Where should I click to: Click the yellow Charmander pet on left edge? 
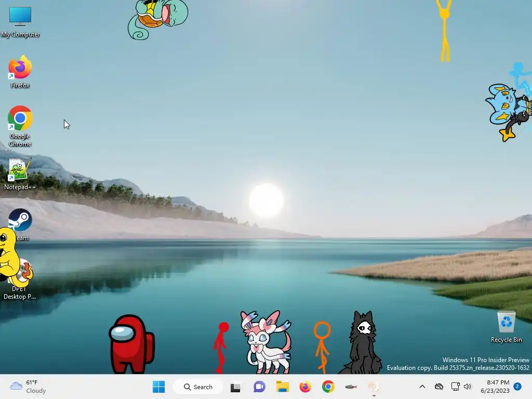tap(11, 258)
